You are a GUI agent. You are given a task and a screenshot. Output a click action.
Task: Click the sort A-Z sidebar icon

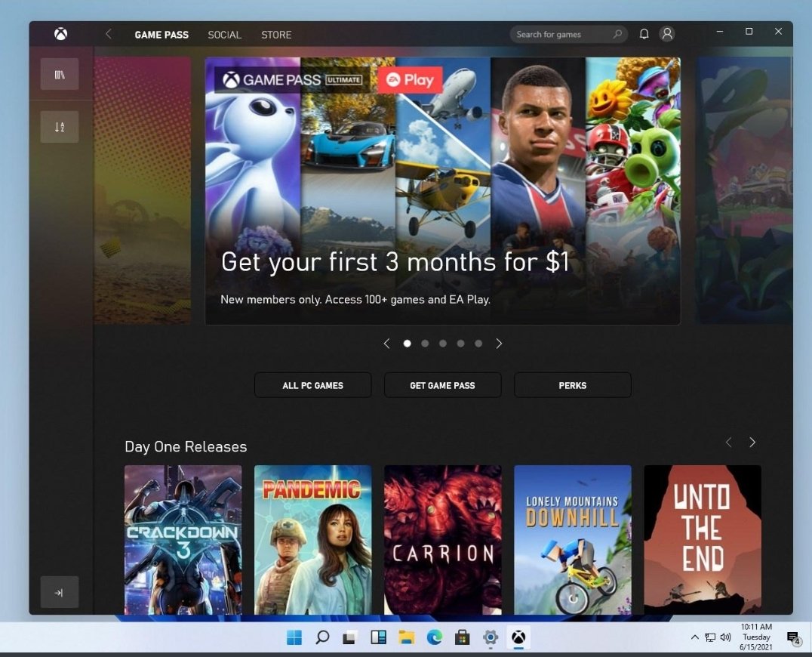pos(60,126)
